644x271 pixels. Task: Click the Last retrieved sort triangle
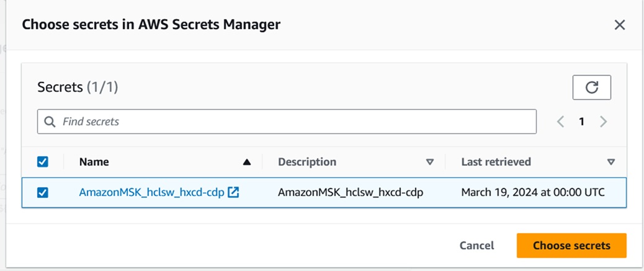point(611,162)
